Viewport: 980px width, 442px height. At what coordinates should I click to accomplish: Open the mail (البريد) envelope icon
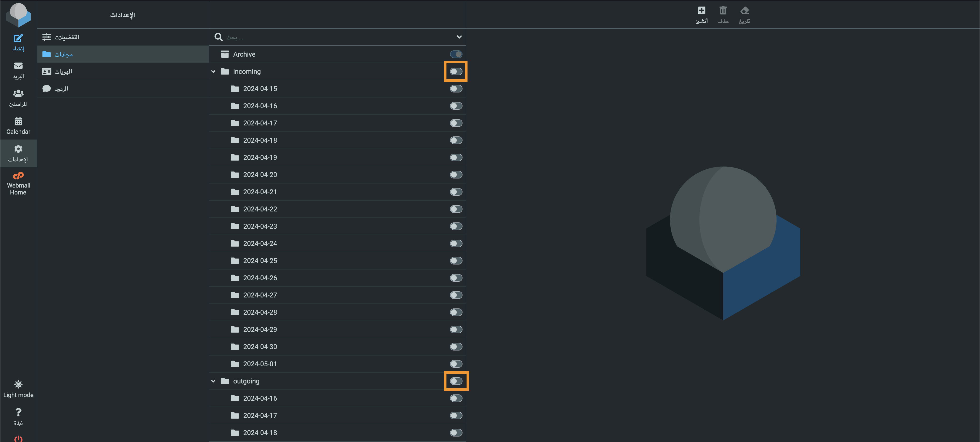[x=18, y=66]
